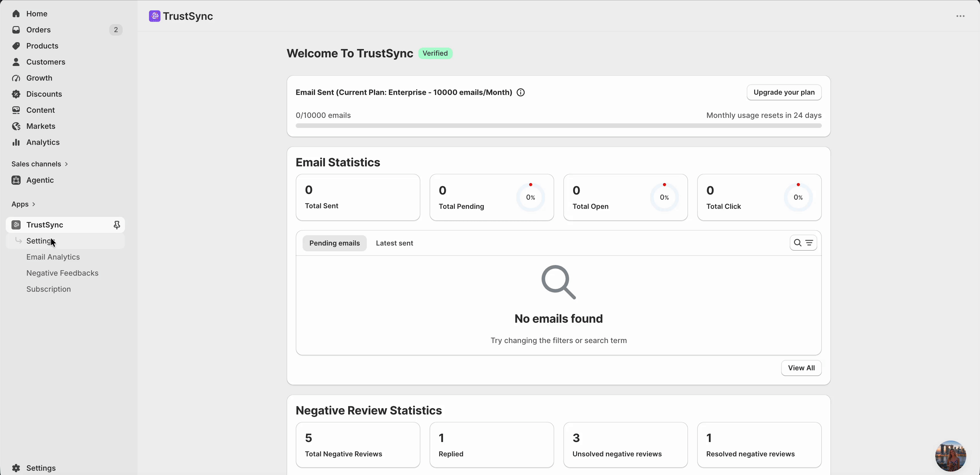Click the Markets globe icon
Screen dimensions: 980x475
(x=16, y=126)
